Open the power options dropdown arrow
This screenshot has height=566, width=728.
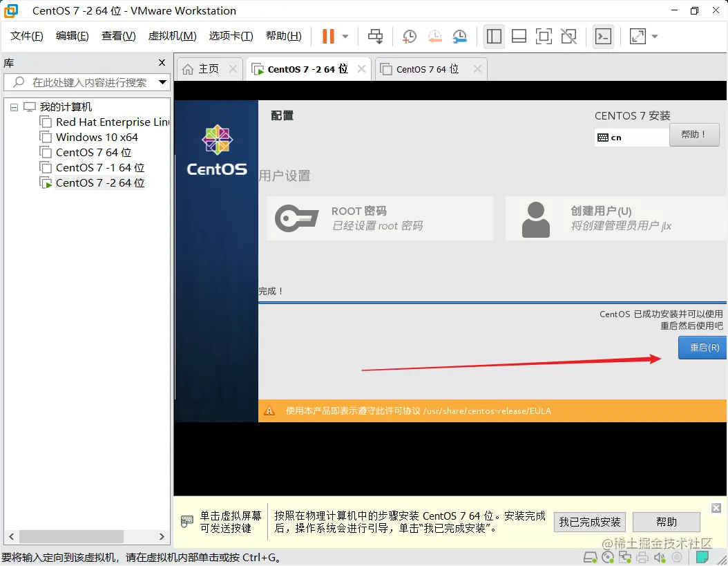click(x=345, y=36)
